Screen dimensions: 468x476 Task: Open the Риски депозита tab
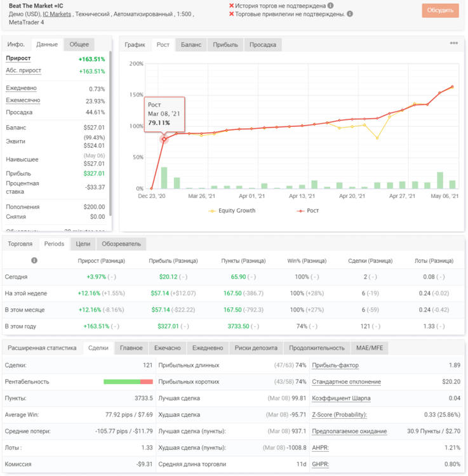click(x=256, y=348)
